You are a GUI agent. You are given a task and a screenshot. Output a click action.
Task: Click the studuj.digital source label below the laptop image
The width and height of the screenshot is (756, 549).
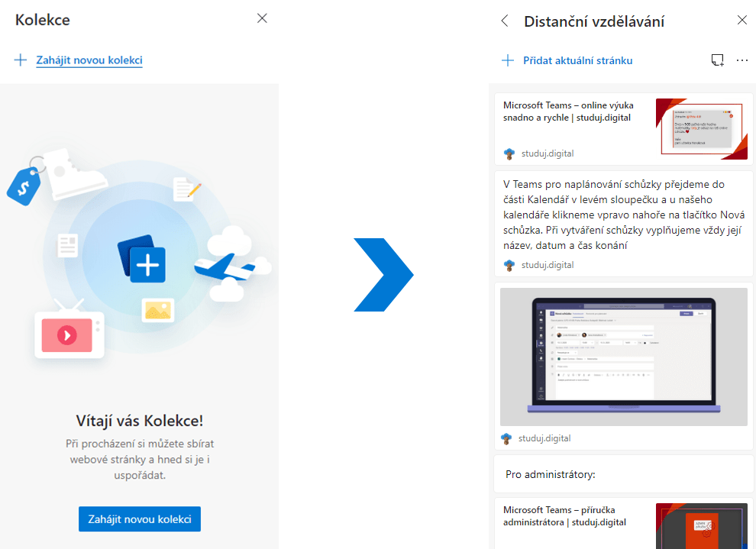[544, 438]
